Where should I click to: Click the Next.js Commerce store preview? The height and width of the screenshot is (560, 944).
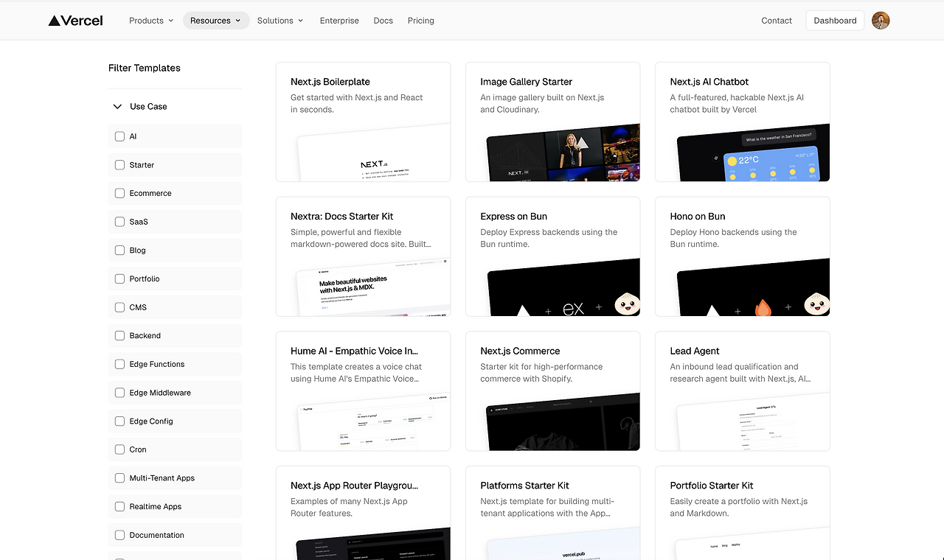pyautogui.click(x=563, y=423)
